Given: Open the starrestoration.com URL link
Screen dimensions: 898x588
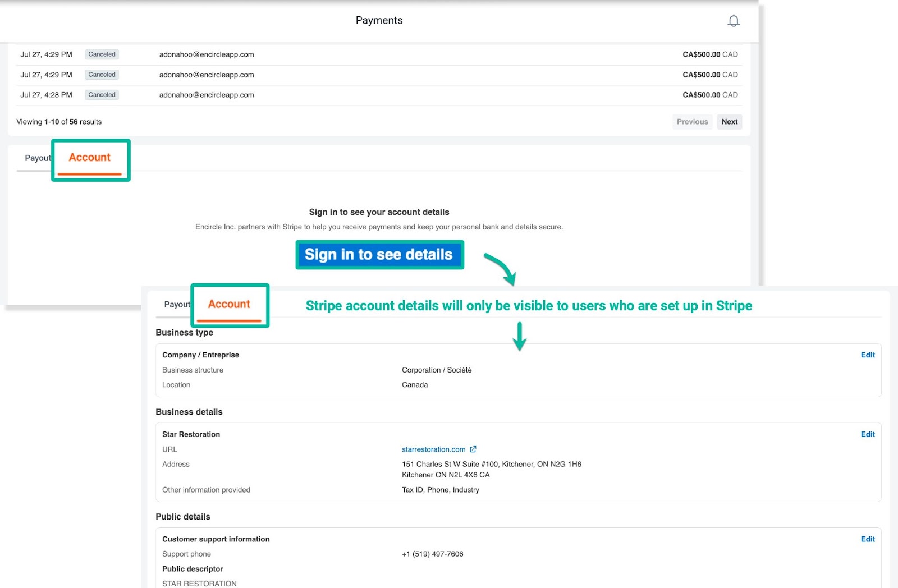Looking at the screenshot, I should pyautogui.click(x=433, y=449).
